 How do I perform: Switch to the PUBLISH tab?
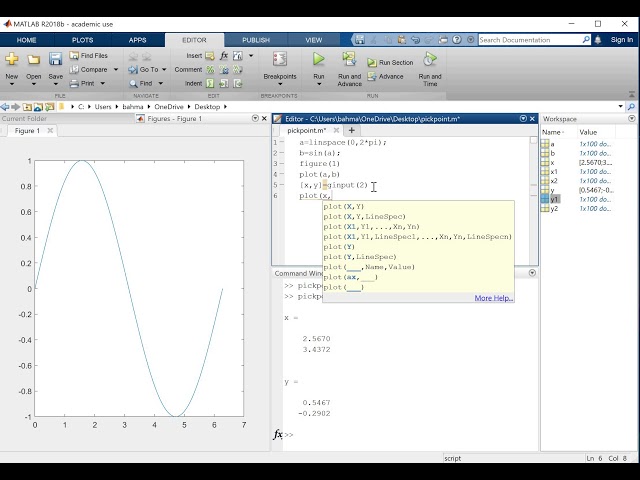pos(256,40)
